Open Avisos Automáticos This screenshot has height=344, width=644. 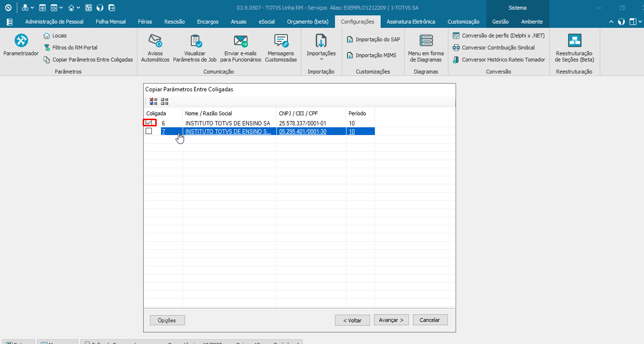click(x=155, y=48)
